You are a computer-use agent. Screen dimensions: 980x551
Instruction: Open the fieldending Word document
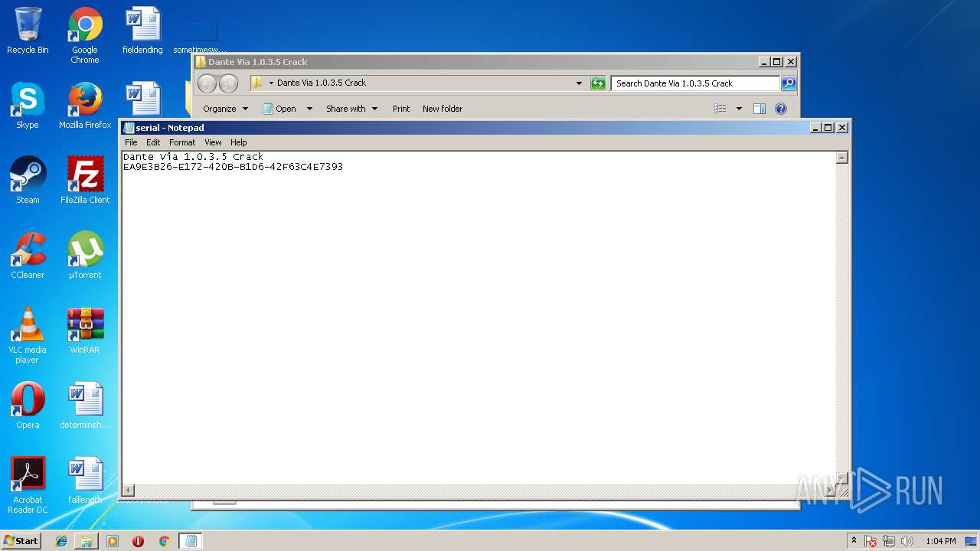pos(142,31)
